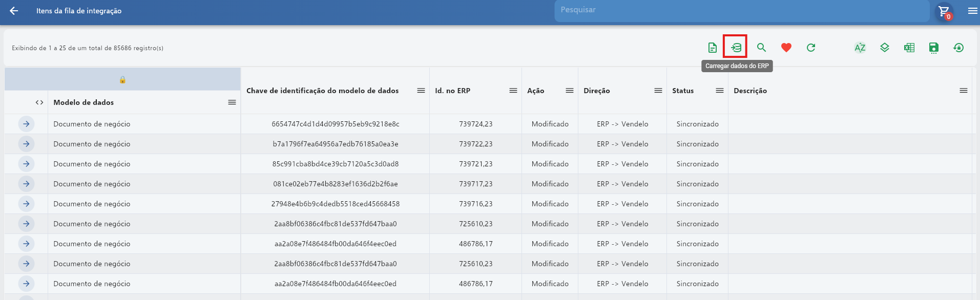Image resolution: width=980 pixels, height=300 pixels.
Task: Open the hamburger menu at top right
Action: [x=972, y=11]
